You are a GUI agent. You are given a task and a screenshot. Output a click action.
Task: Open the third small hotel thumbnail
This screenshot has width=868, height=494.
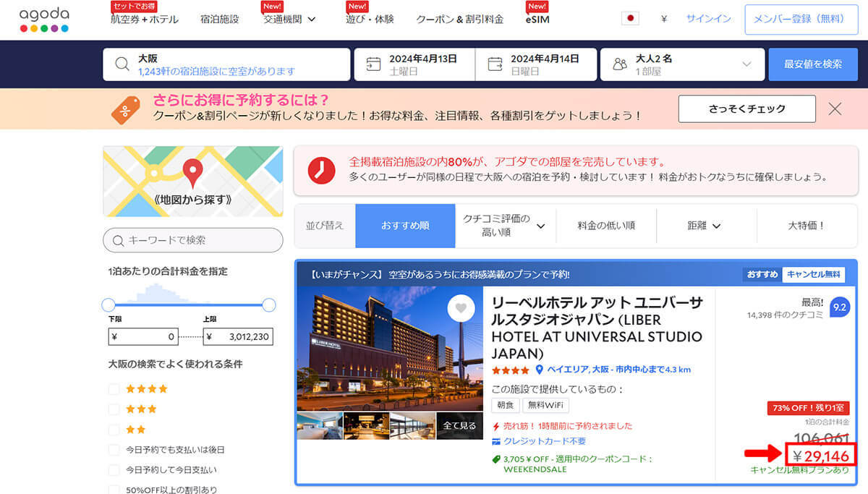[x=413, y=425]
